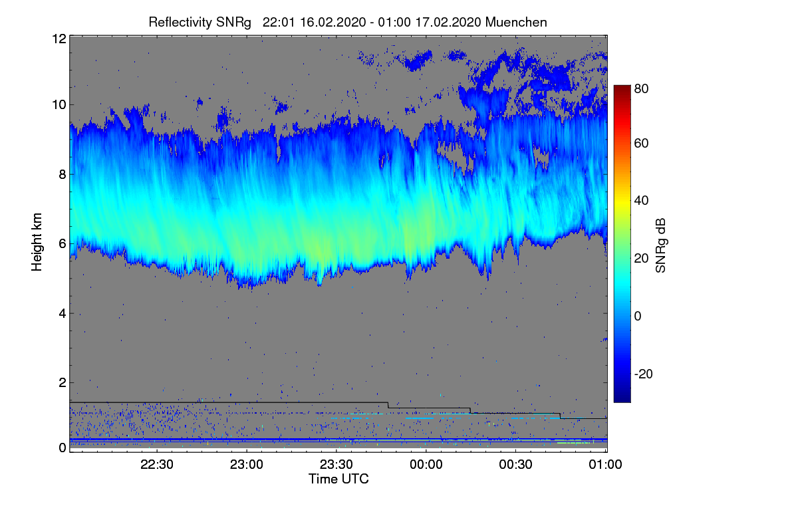Click the 01:00 time tick label
The image size is (798, 532).
coord(606,465)
